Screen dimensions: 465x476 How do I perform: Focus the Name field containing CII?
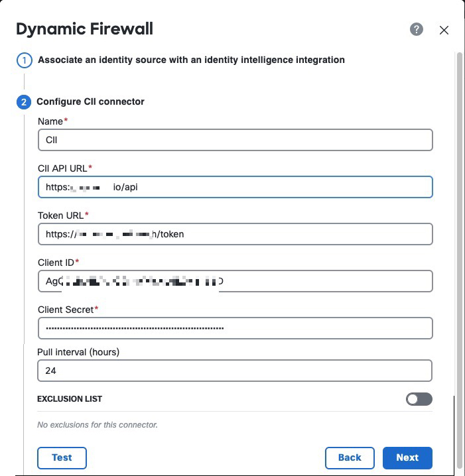[x=235, y=140]
